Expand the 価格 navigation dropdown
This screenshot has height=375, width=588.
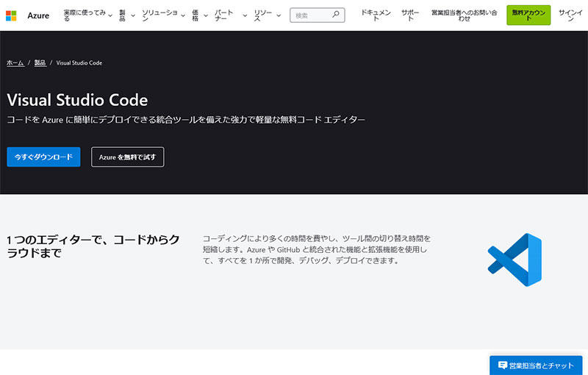point(200,15)
